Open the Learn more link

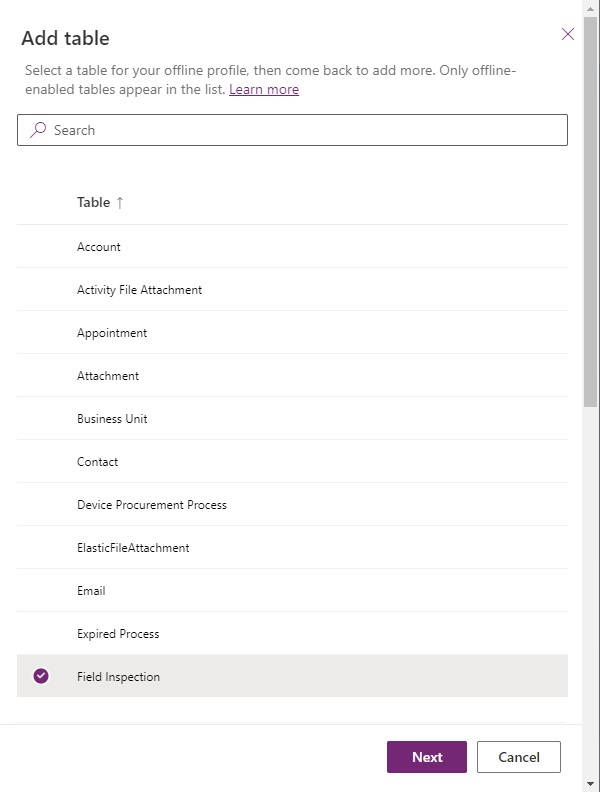264,89
